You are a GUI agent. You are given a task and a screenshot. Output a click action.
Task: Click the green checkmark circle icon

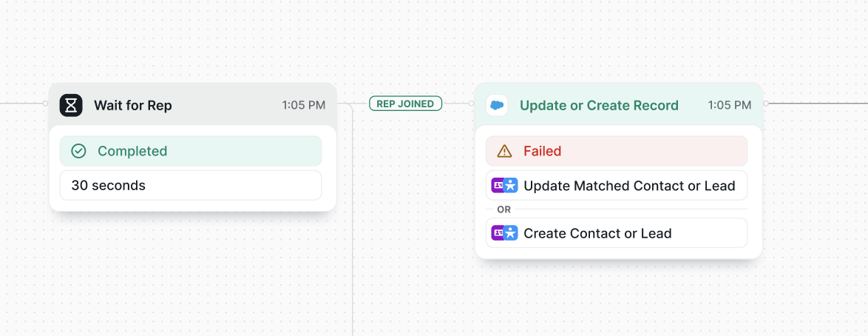click(78, 151)
